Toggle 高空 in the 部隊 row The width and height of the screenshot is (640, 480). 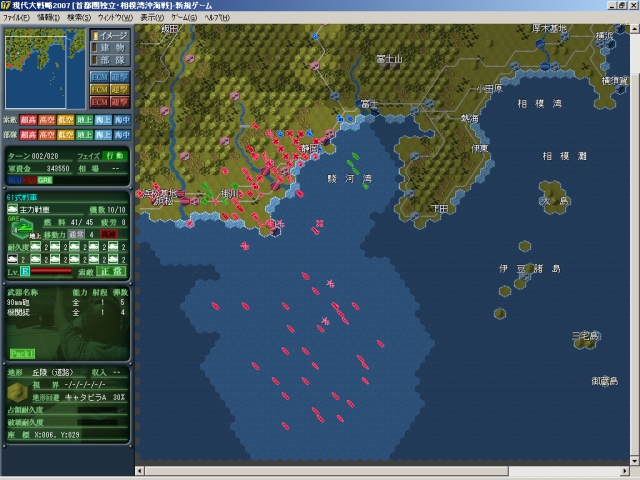tap(47, 135)
